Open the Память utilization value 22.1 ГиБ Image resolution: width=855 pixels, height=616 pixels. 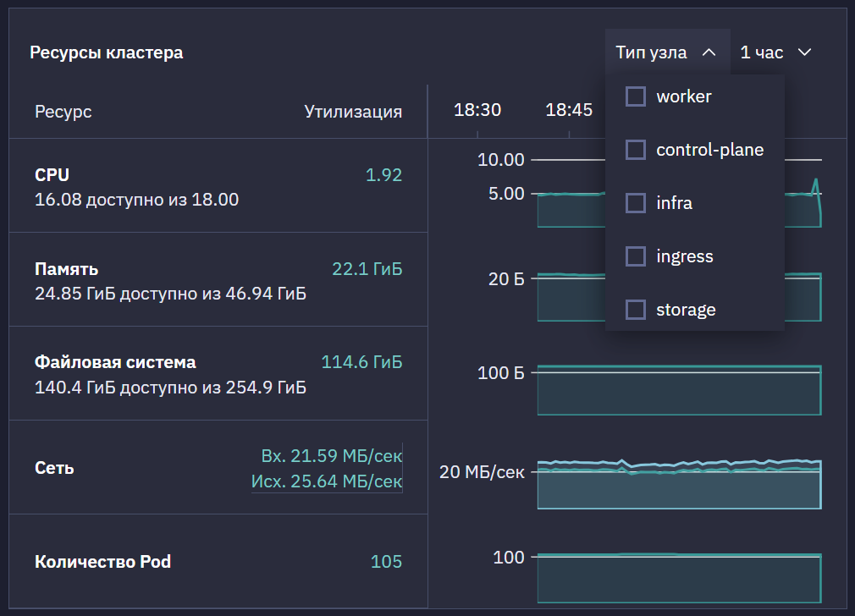point(367,269)
